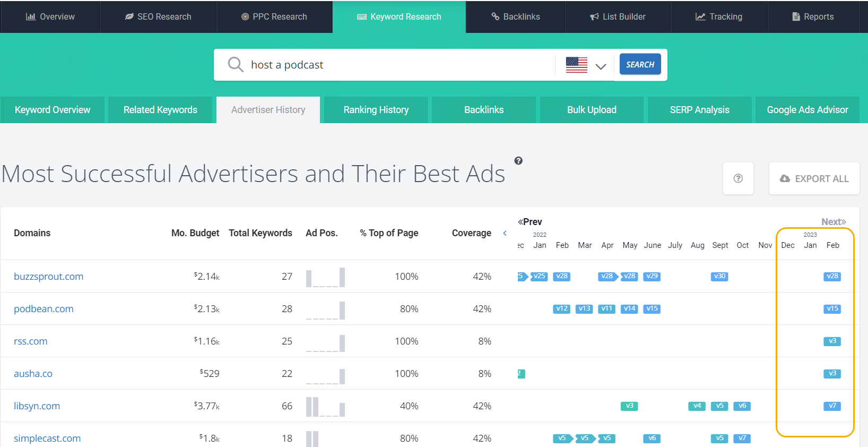Open the buzzsprout.com domain link
The image size is (868, 447).
[x=48, y=277]
